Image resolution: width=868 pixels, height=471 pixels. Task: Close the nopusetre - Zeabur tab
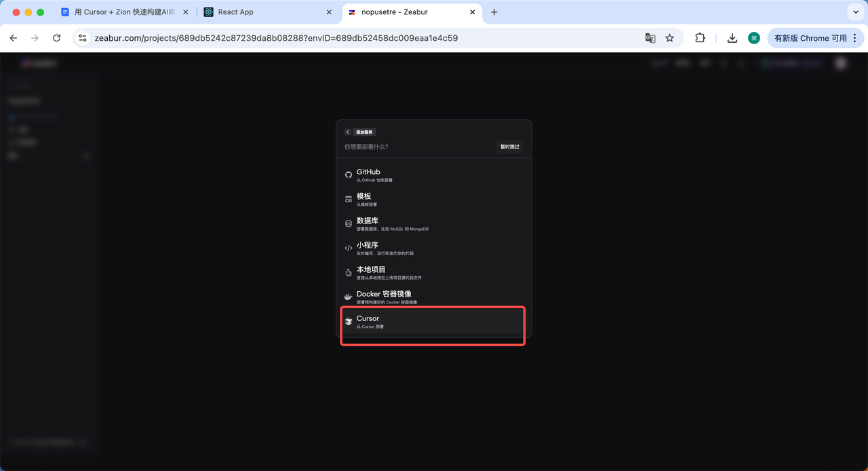pyautogui.click(x=473, y=12)
